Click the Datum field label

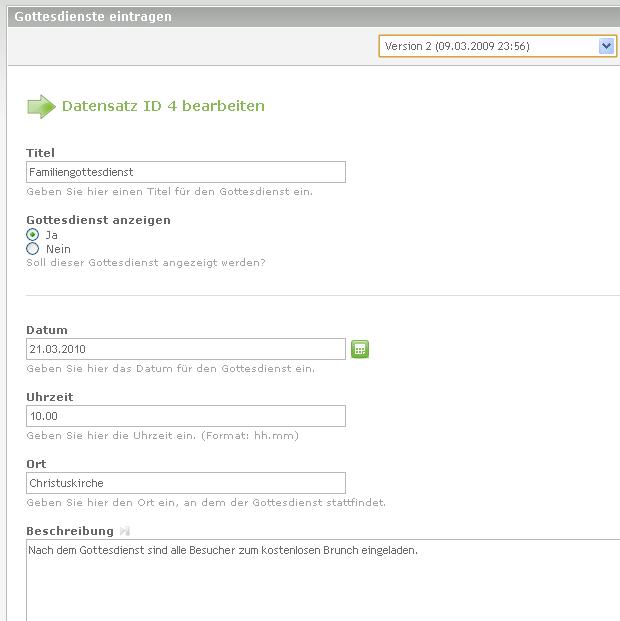(x=47, y=330)
